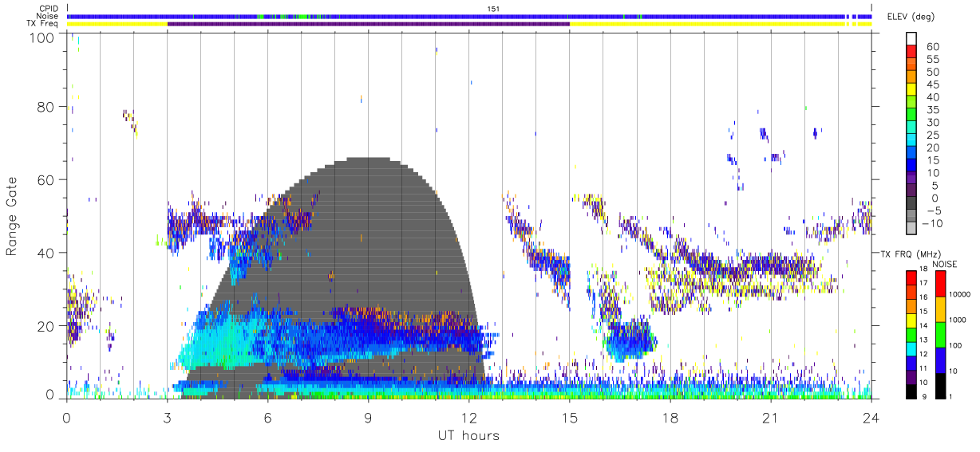Click the 21 tick on UT hours axis

(771, 417)
